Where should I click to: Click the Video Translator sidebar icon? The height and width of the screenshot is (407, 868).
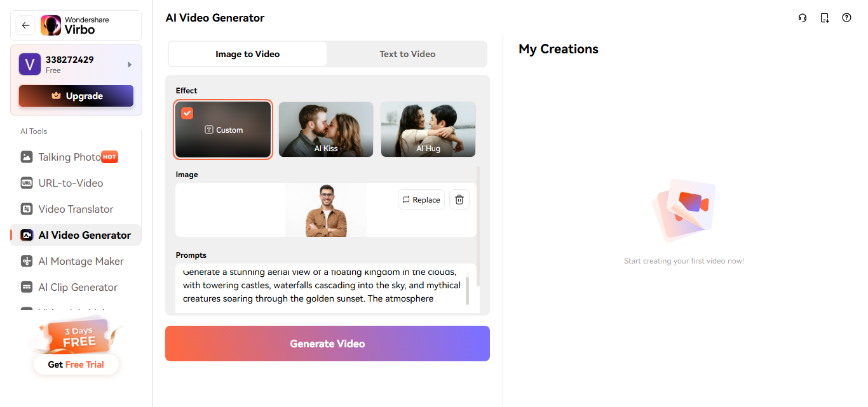click(27, 209)
